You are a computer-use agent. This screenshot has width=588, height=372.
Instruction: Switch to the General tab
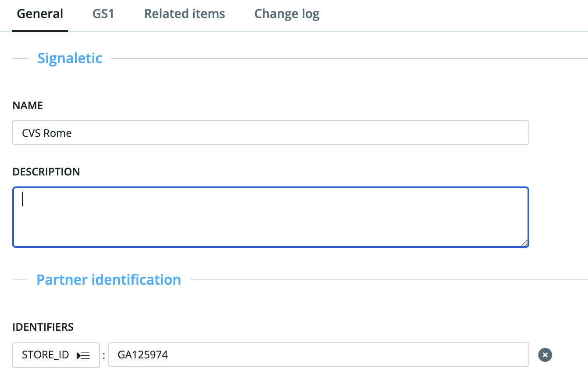[x=40, y=14]
